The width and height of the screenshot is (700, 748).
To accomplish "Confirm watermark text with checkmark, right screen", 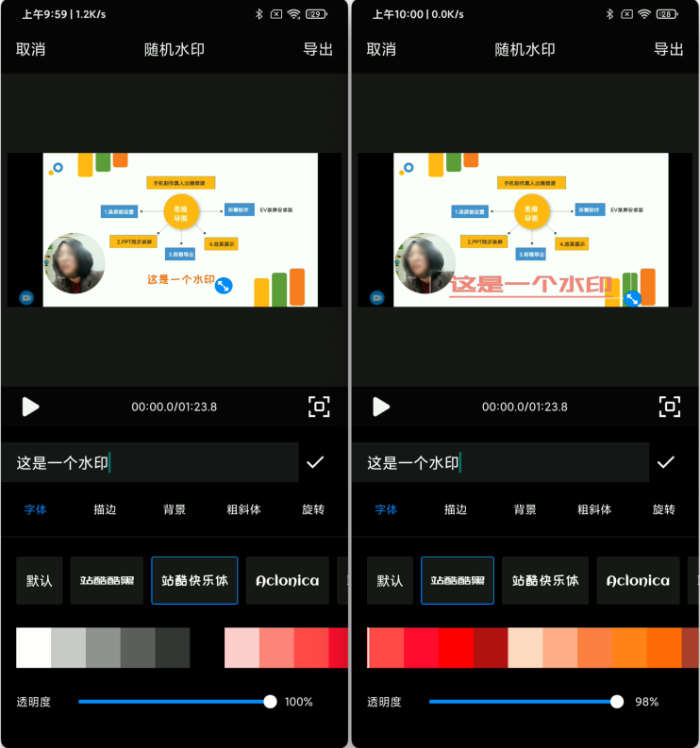I will pos(666,462).
